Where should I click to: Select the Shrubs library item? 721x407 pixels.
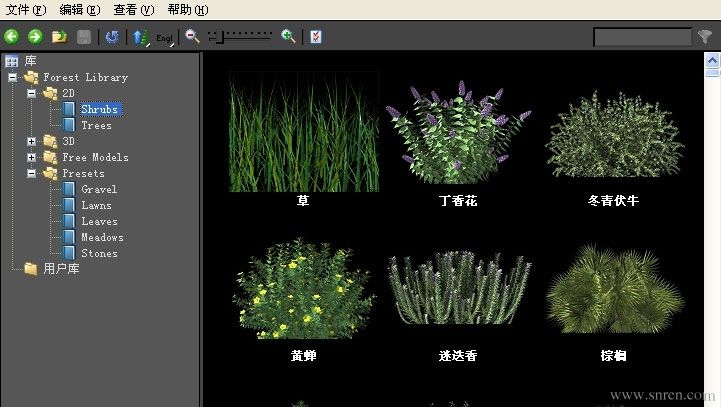pos(101,109)
